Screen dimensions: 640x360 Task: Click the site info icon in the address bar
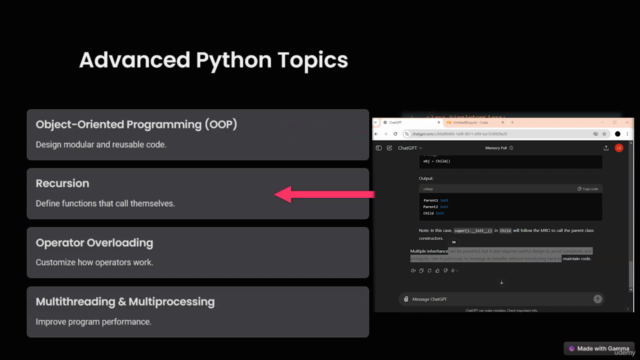tap(407, 134)
